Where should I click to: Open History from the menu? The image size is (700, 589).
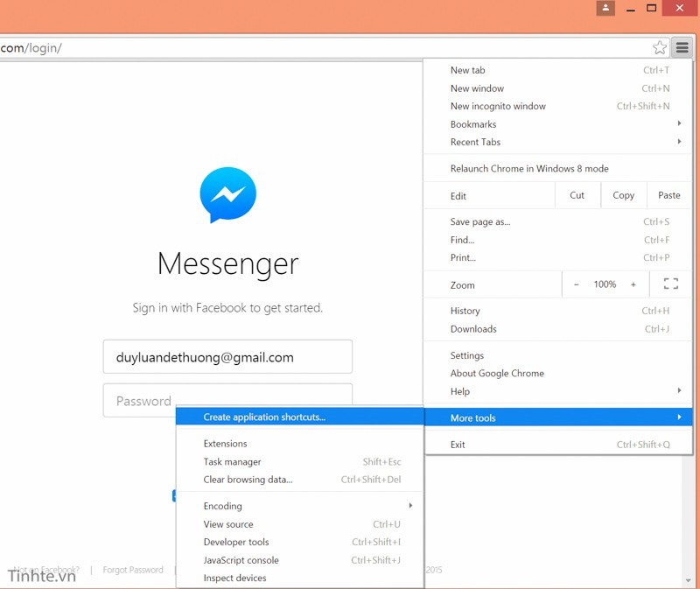coord(558,311)
